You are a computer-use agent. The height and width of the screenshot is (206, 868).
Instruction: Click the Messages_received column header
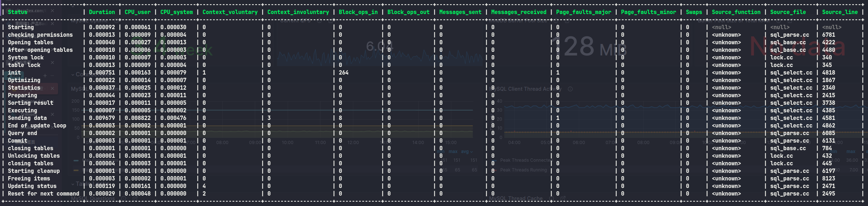click(519, 12)
